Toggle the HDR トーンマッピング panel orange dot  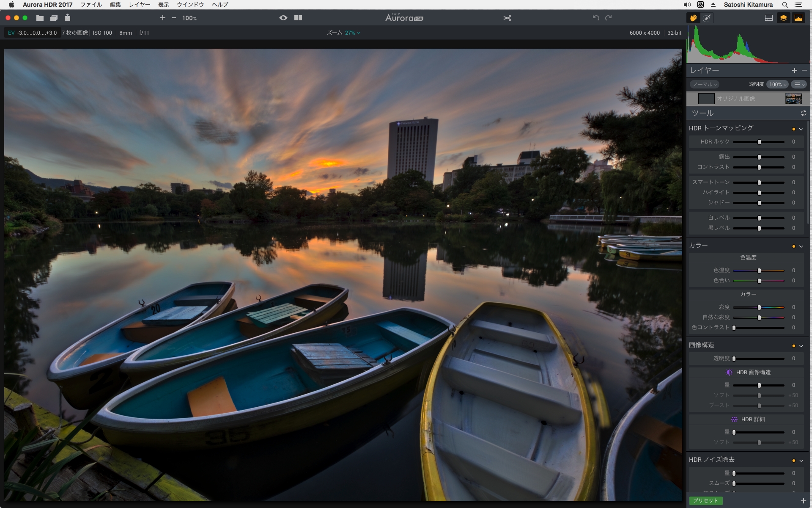pyautogui.click(x=793, y=129)
